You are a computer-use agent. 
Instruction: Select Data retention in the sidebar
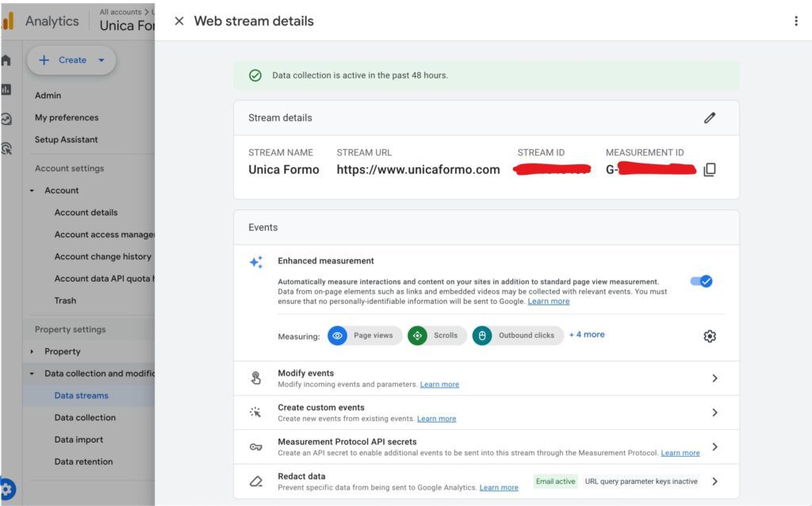click(x=83, y=462)
